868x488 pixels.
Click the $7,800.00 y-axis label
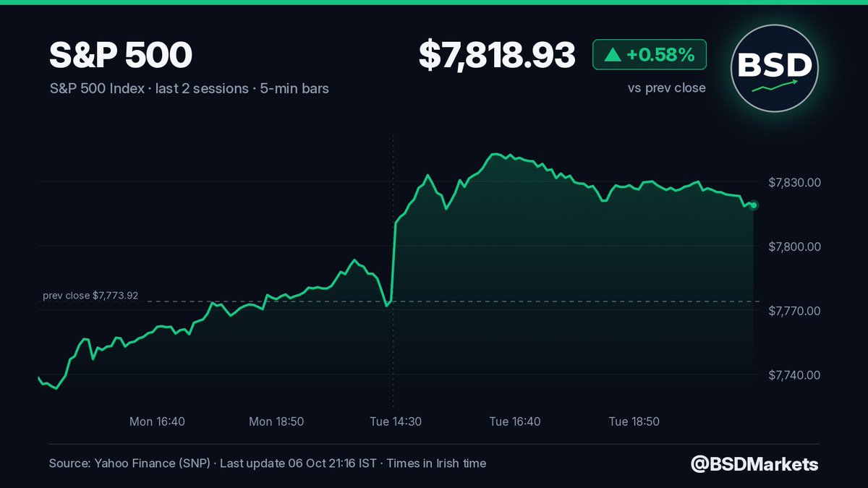(794, 247)
